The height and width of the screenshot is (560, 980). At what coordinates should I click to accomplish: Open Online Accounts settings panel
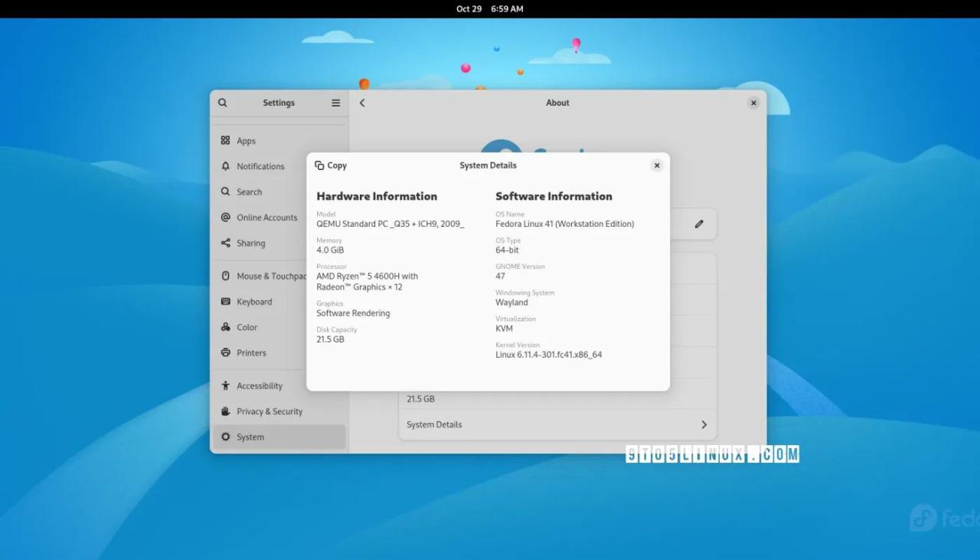tap(266, 218)
